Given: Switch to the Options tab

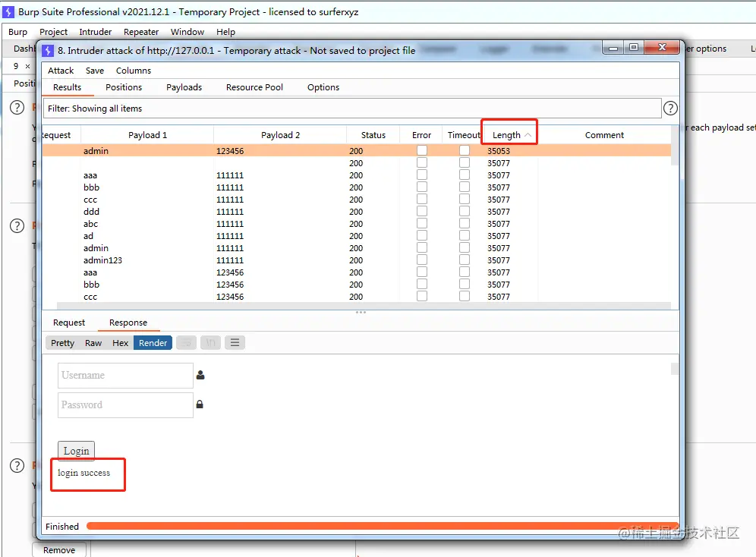Looking at the screenshot, I should coord(323,87).
